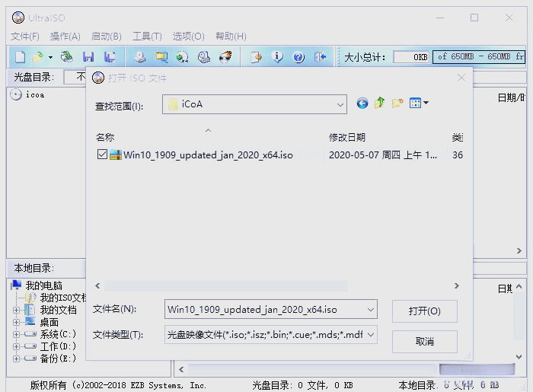Click the bottom pane's left scroll arrow
This screenshot has width=533, height=392.
[x=181, y=369]
